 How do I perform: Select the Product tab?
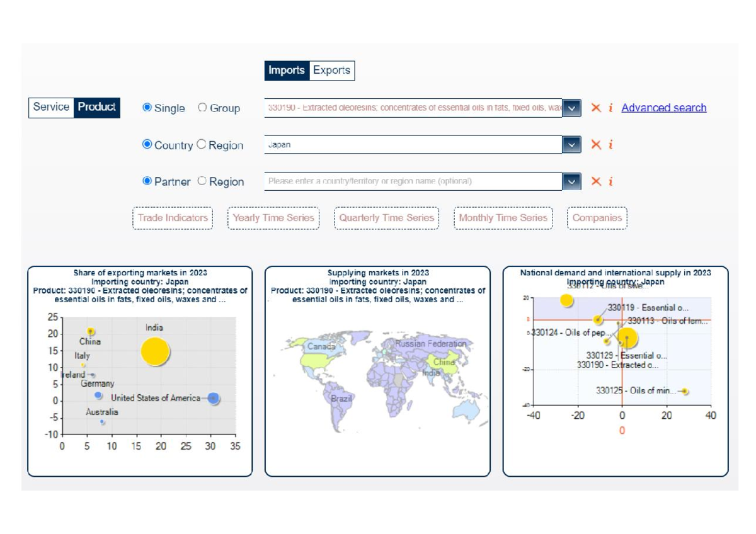point(97,107)
